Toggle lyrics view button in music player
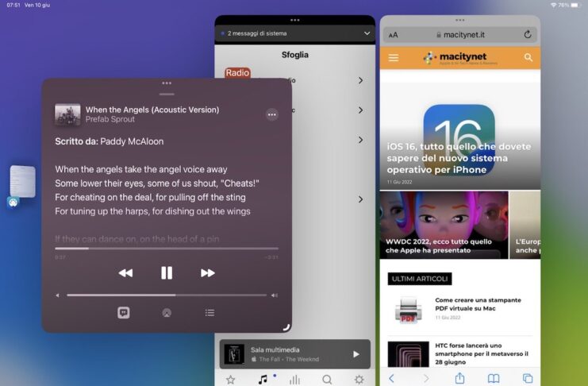The height and width of the screenshot is (386, 588). 123,312
